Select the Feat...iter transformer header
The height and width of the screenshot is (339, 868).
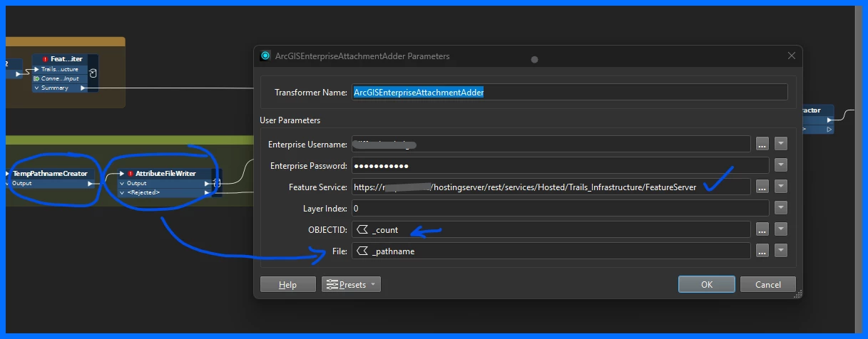[x=60, y=59]
